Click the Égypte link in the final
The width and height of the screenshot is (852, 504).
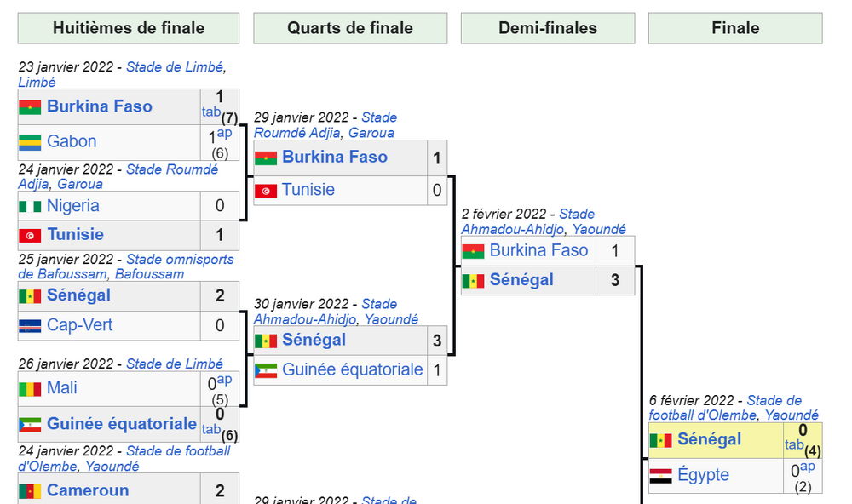tap(703, 474)
